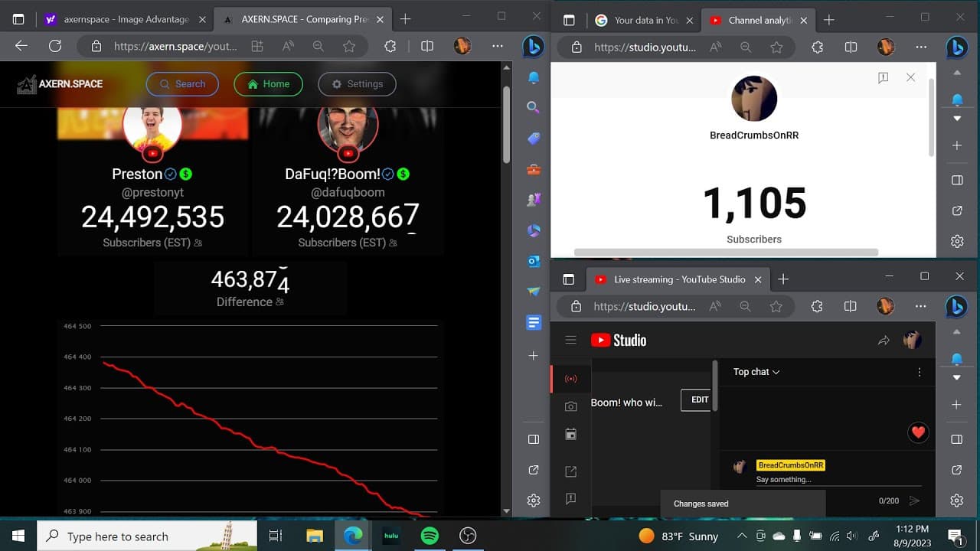Open split screen in AXERN.SPACE window
Viewport: 980px width, 551px height.
[x=427, y=47]
